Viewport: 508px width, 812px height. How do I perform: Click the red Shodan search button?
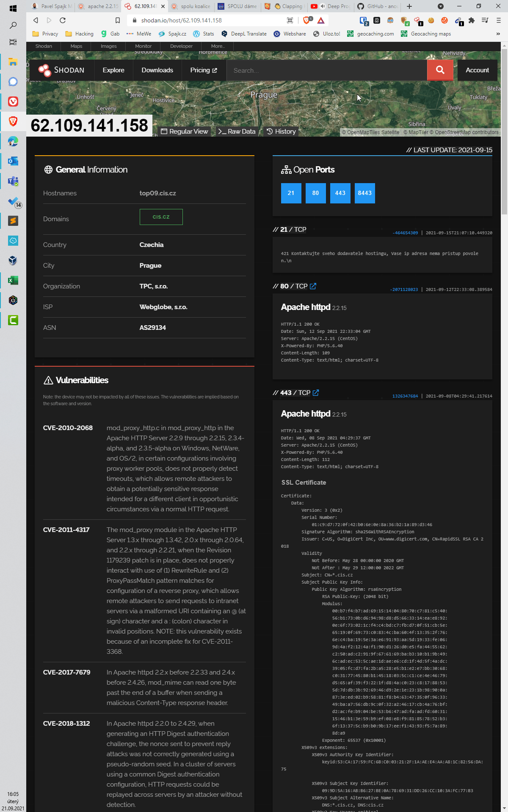(440, 70)
